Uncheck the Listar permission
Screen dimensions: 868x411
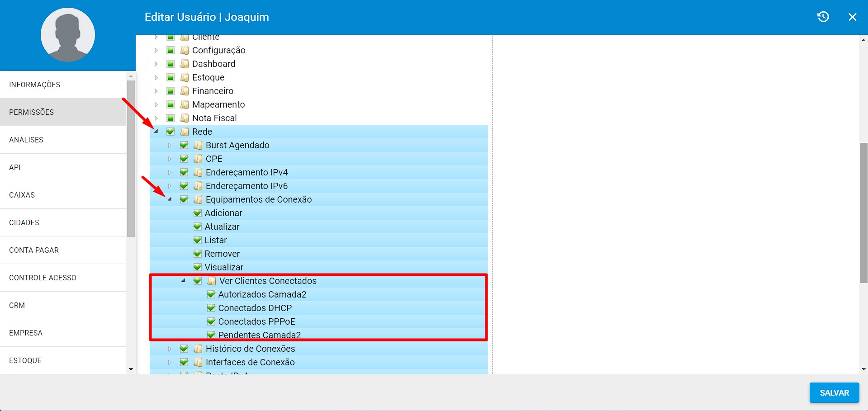click(198, 240)
